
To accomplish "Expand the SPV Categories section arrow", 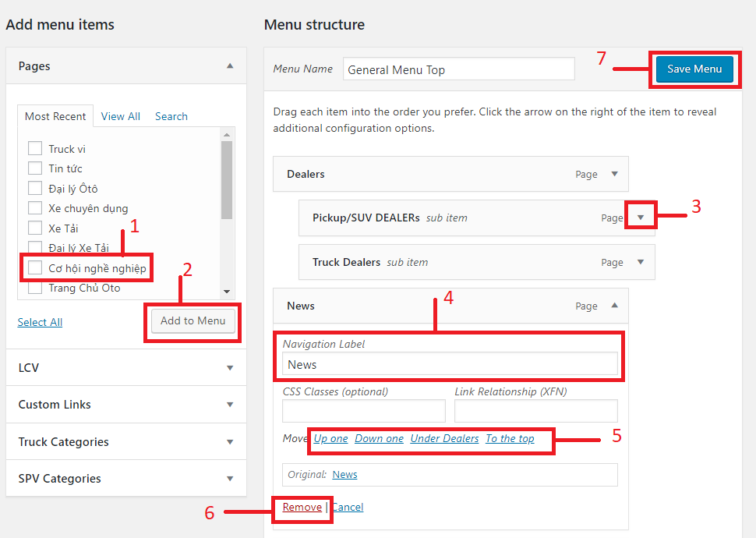I will [230, 479].
